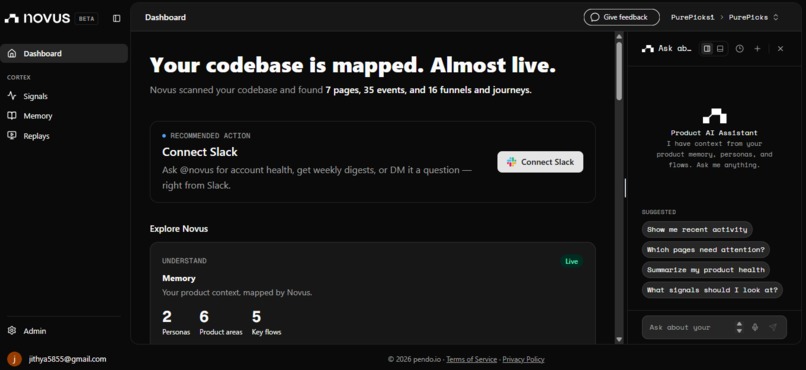Click the assistant panel resize handle
This screenshot has height=370, width=806.
point(625,188)
